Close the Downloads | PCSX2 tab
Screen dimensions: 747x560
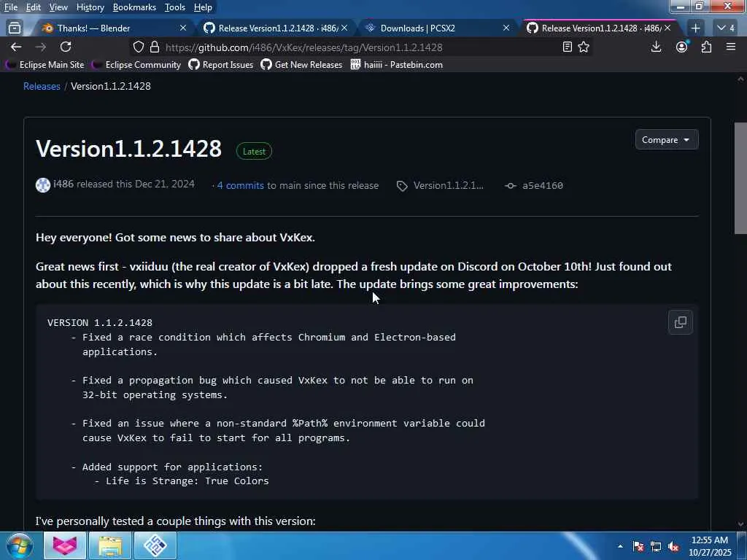[506, 28]
